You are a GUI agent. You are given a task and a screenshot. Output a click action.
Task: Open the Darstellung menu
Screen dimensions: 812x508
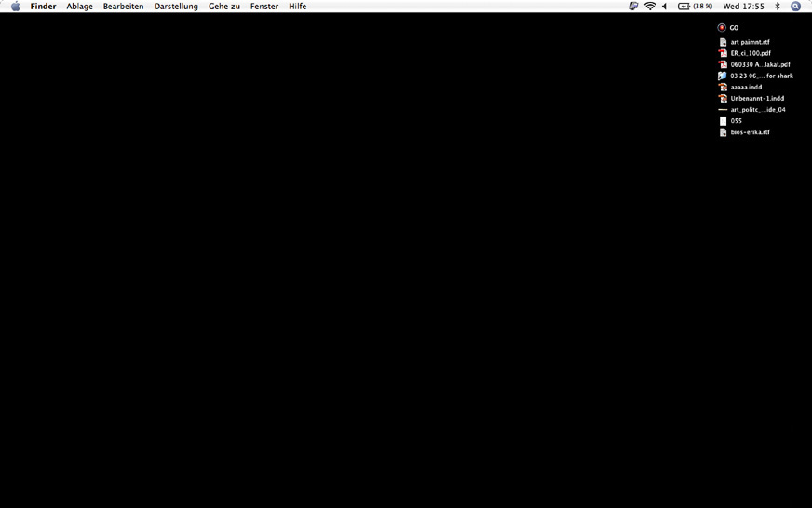click(176, 7)
